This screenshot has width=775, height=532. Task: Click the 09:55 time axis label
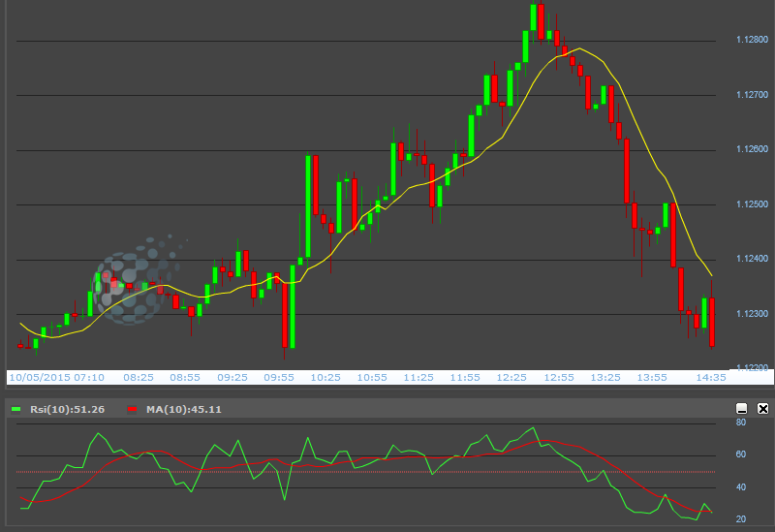point(279,377)
